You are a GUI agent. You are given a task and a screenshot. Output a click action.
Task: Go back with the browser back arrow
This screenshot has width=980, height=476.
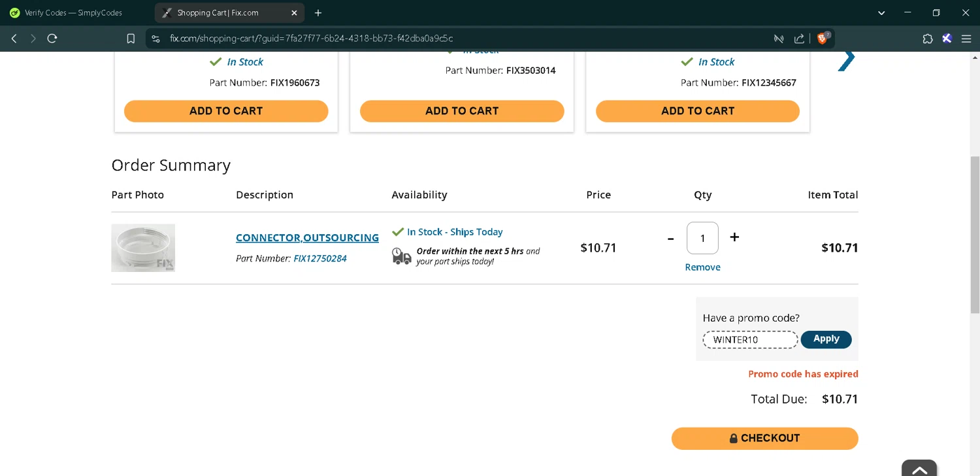coord(14,39)
